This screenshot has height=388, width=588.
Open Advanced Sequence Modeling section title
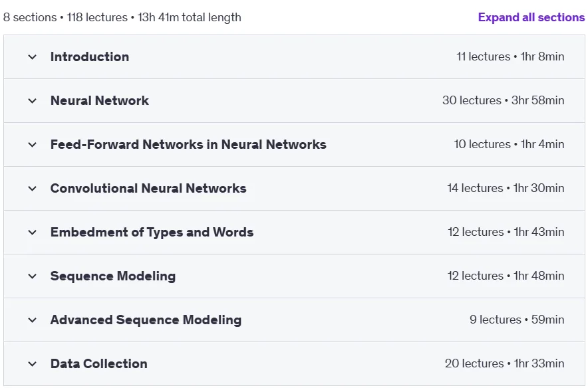point(146,320)
